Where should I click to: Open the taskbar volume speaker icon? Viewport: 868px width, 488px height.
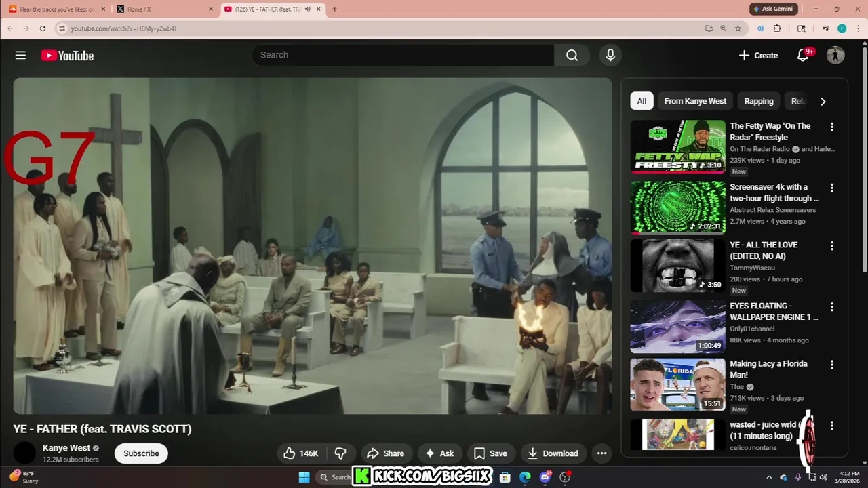tap(823, 477)
